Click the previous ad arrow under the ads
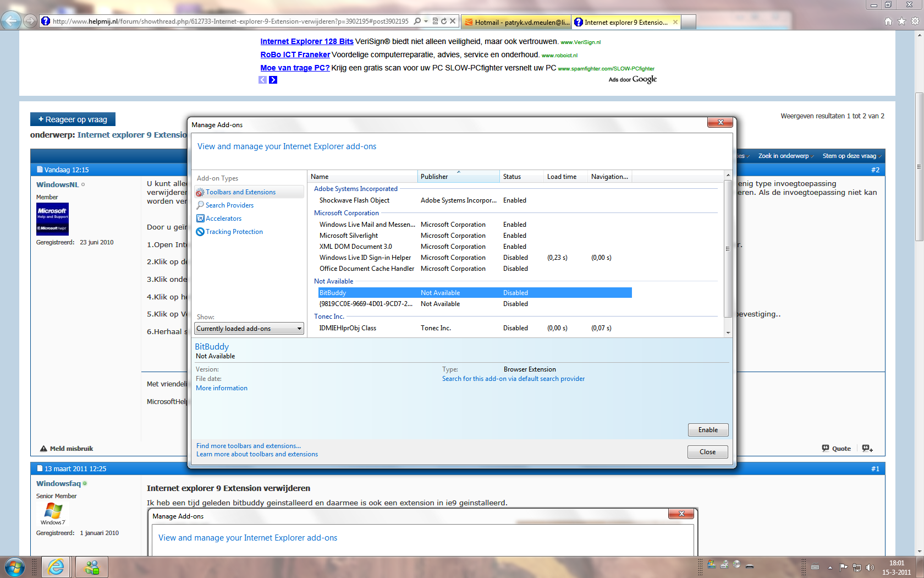Image resolution: width=924 pixels, height=578 pixels. click(263, 80)
